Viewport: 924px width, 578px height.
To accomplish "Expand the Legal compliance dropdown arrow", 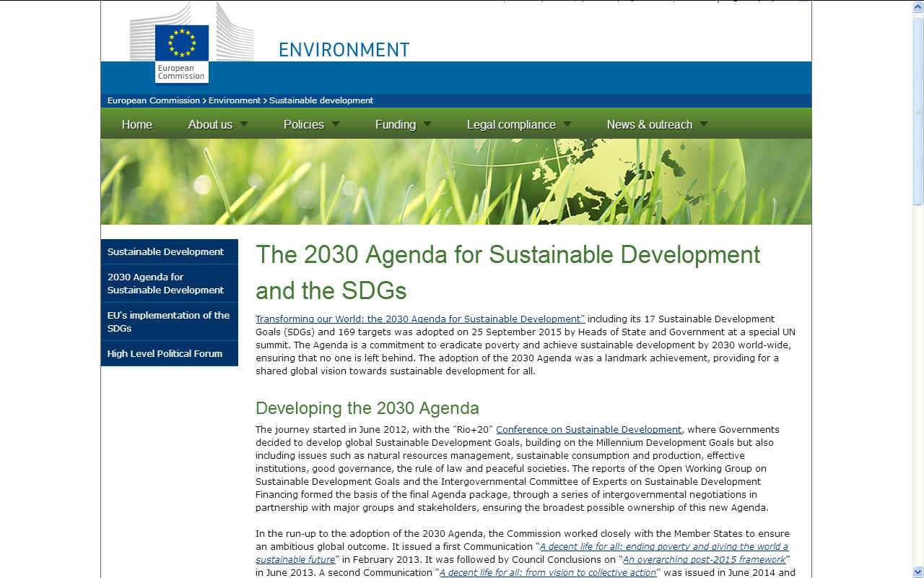I will click(x=567, y=124).
